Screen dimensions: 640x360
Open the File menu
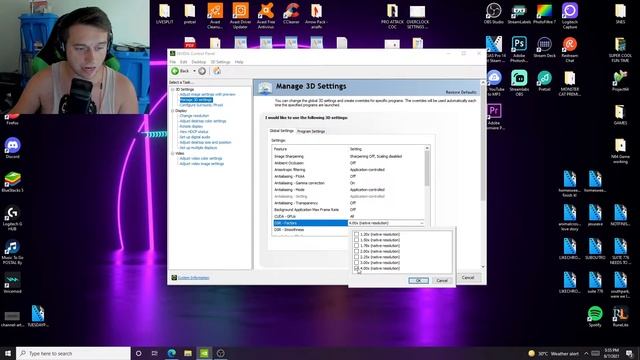[173, 62]
